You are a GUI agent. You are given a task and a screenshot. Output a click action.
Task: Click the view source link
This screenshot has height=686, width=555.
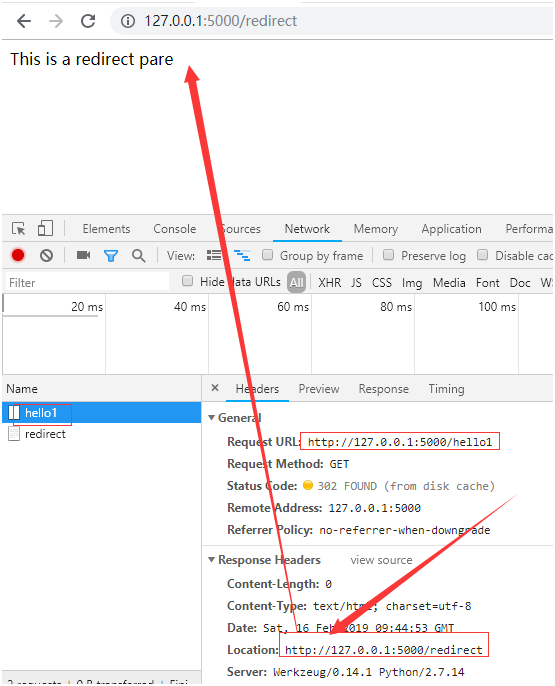(381, 560)
